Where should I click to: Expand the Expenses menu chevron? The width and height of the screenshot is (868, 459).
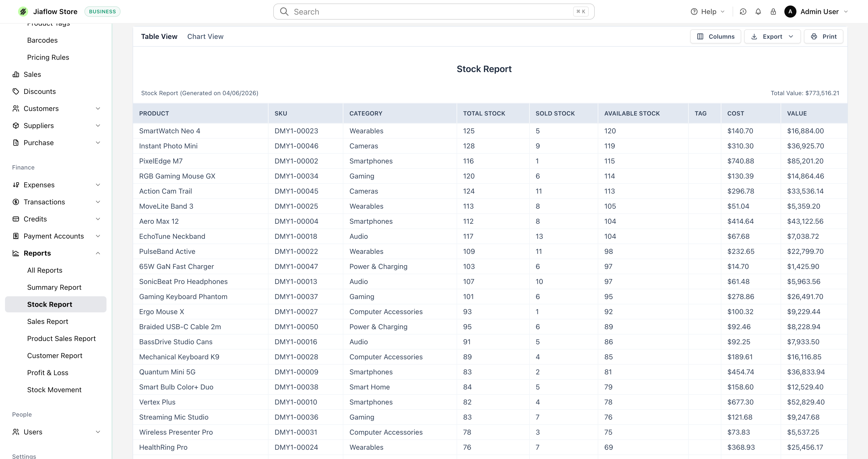98,185
